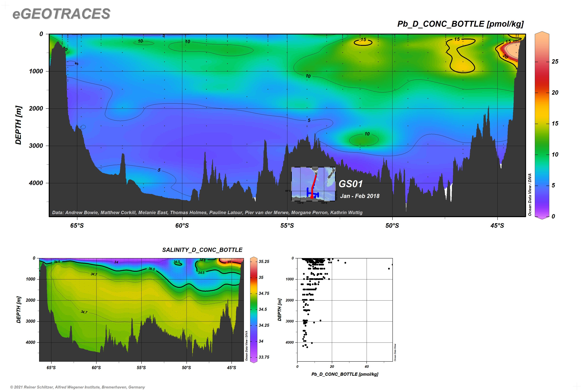Click the copyright notice at bottom
This screenshot has height=392, width=582.
[78, 387]
